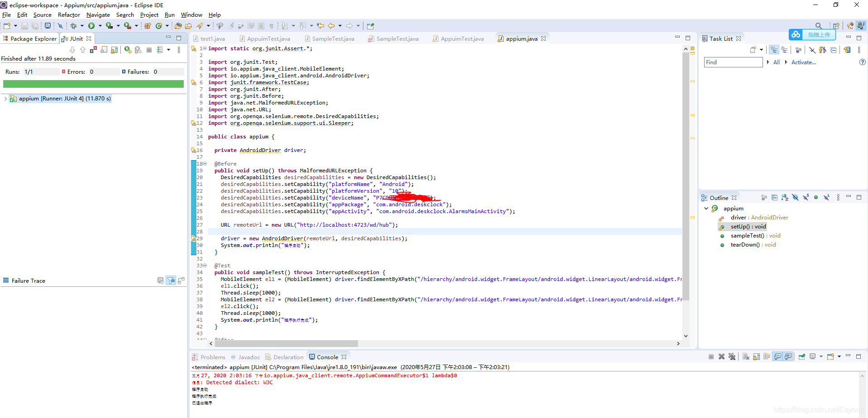Open the Run button dropdown arrow
The width and height of the screenshot is (868, 418).
click(100, 26)
